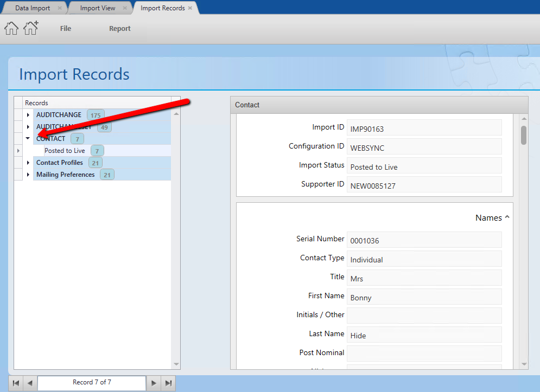This screenshot has width=540, height=392.
Task: Click the contact details vertical scrollbar thumb
Action: point(524,135)
